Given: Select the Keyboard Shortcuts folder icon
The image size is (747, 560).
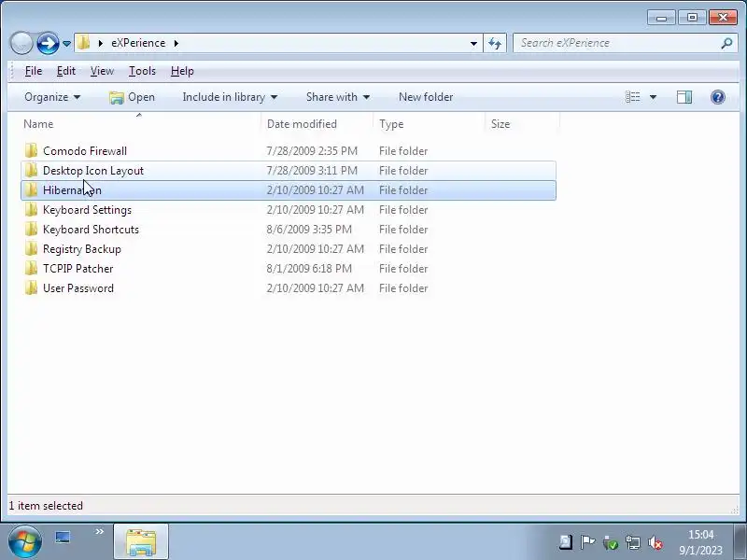Looking at the screenshot, I should 31,229.
